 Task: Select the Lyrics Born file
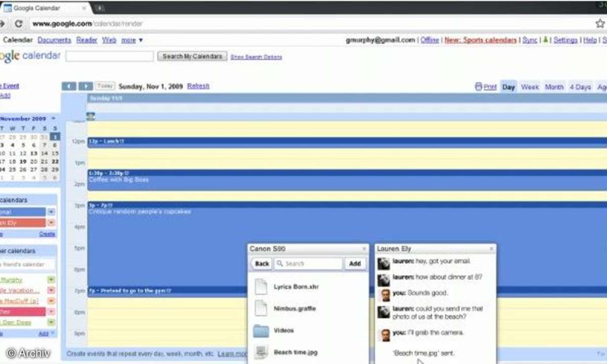pos(296,287)
